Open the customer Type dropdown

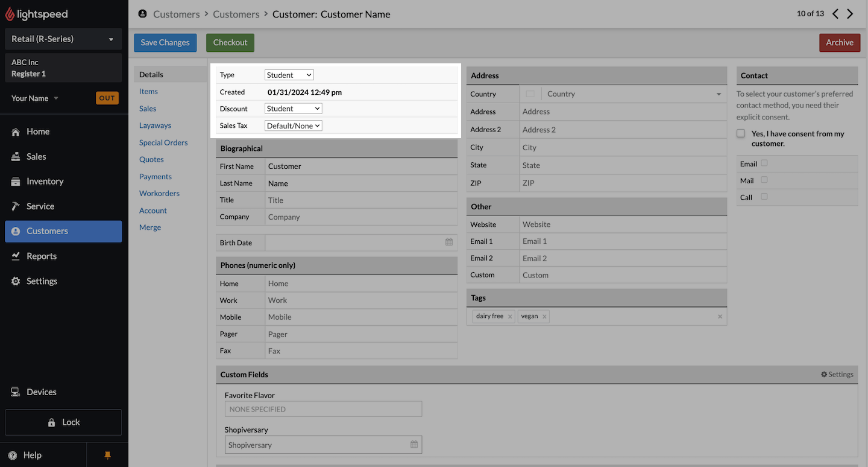pos(289,75)
